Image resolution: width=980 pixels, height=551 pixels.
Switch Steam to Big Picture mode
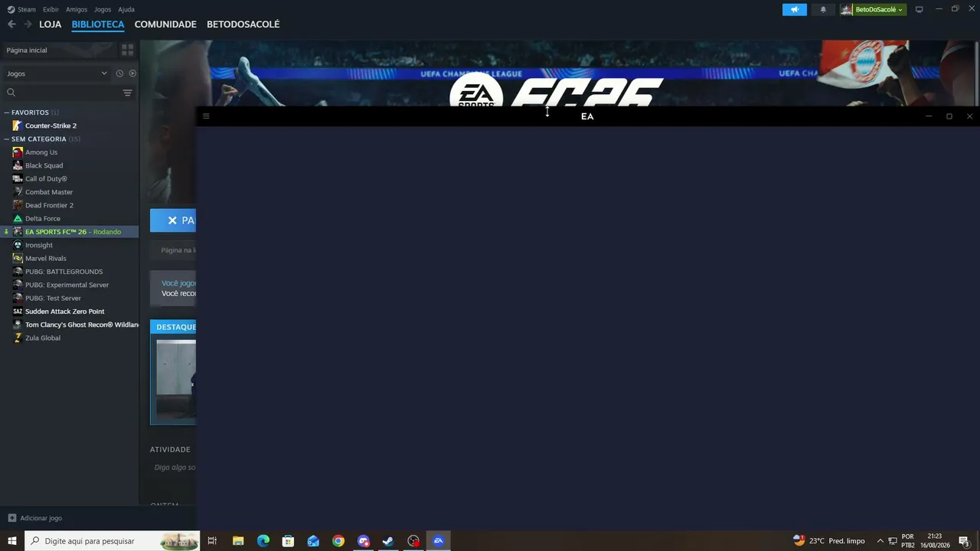coord(920,9)
